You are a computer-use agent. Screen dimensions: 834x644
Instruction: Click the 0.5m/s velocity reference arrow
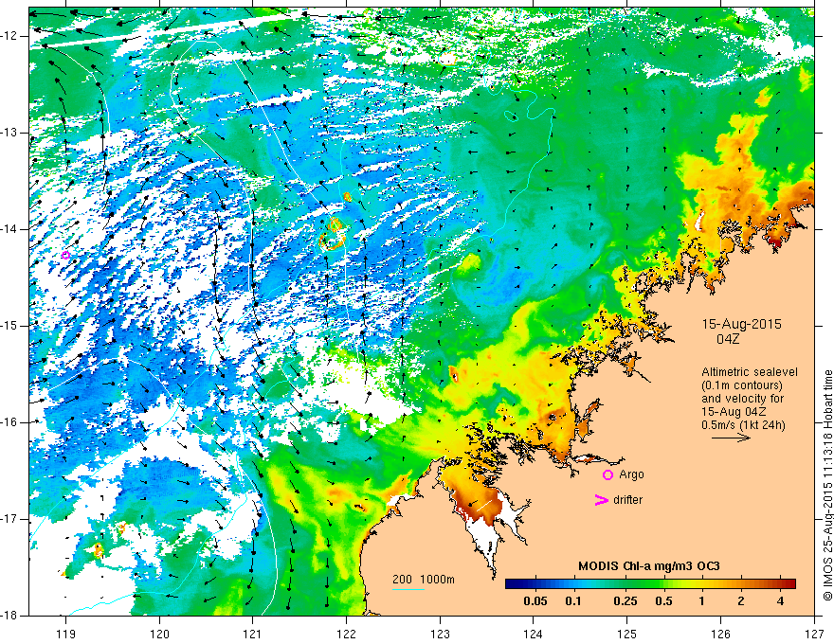tap(731, 438)
